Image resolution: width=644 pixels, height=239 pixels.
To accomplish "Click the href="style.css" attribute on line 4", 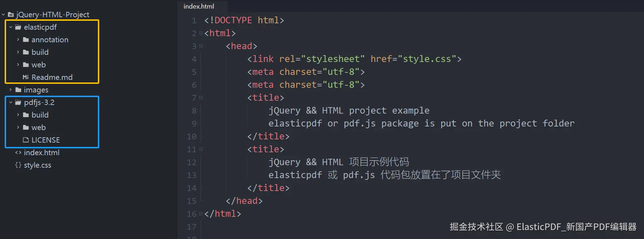I will (x=413, y=59).
